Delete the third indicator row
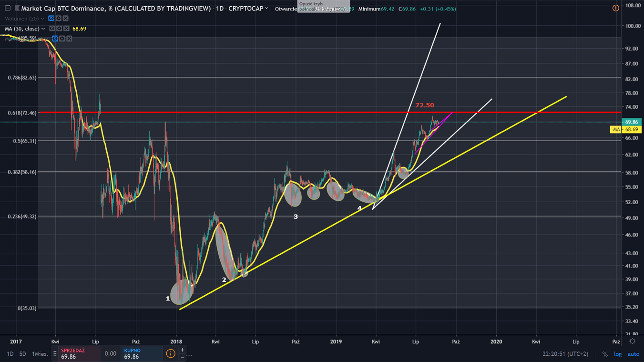 (x=70, y=38)
